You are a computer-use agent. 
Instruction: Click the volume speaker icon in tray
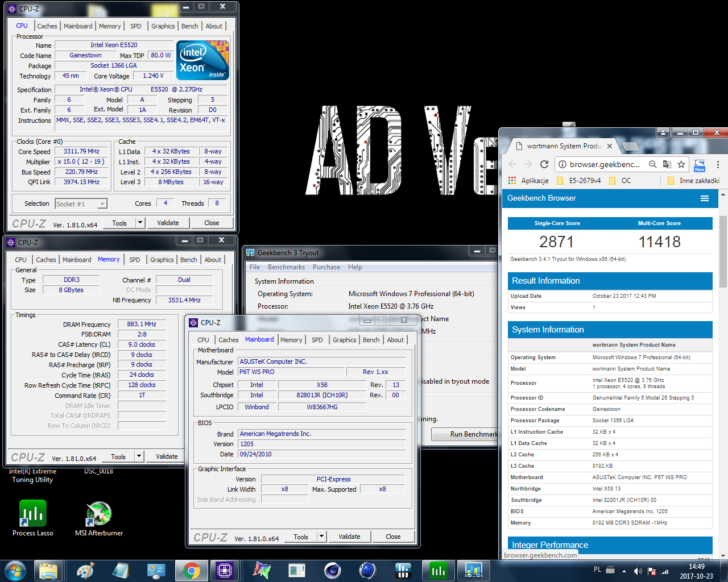[638, 571]
